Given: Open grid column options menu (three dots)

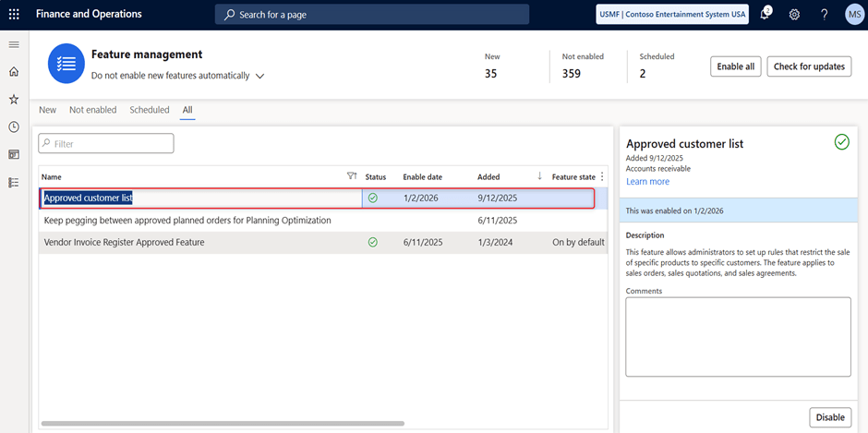Looking at the screenshot, I should coord(602,176).
